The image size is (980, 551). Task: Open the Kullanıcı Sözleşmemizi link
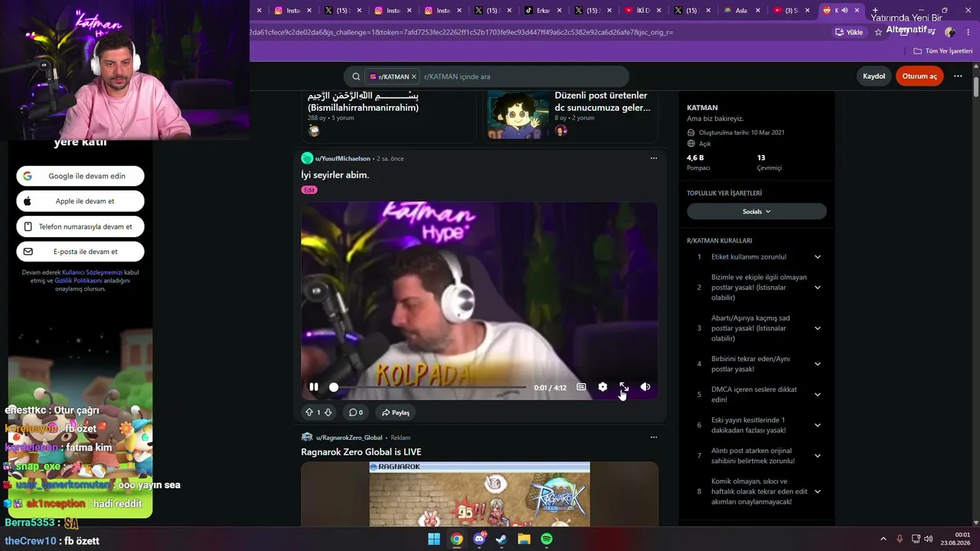[93, 272]
